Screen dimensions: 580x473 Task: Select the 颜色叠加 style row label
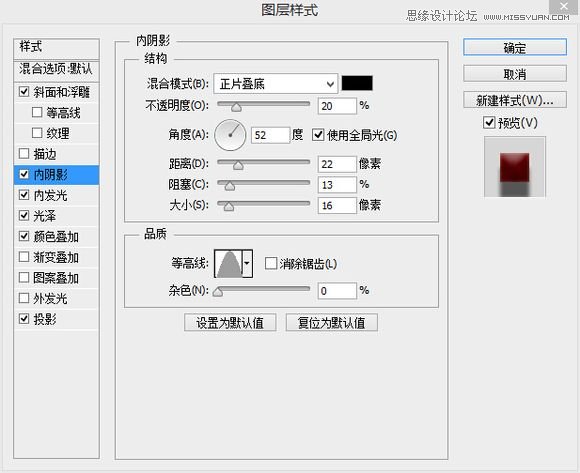click(56, 236)
